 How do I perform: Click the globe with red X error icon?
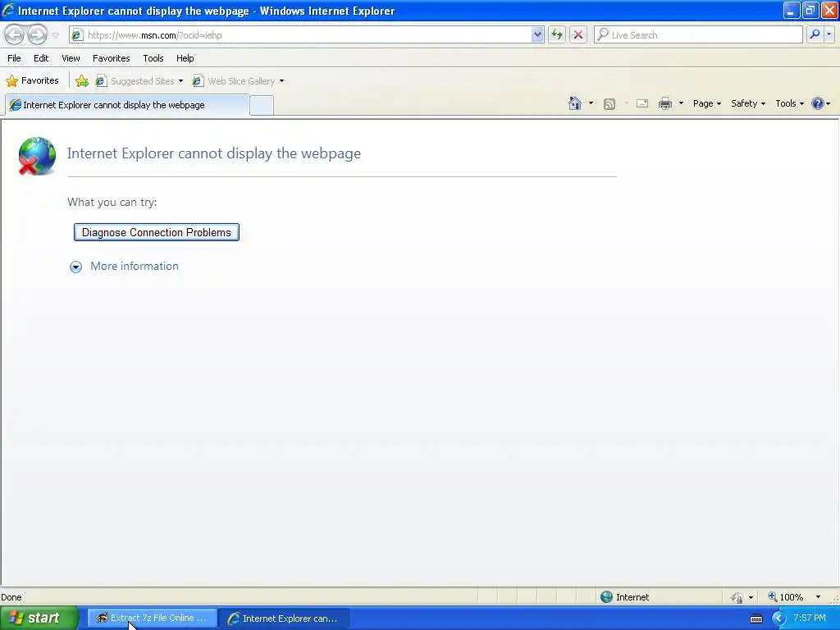pos(36,156)
